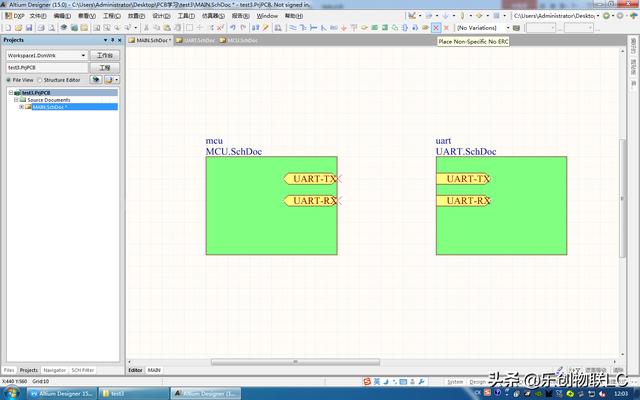
Task: Click the Redo arrow icon
Action: click(243, 28)
